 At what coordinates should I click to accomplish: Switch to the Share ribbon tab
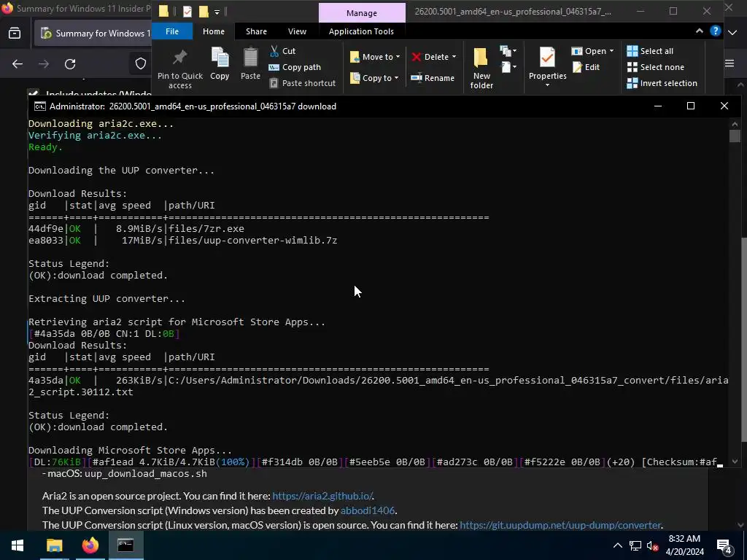point(256,31)
